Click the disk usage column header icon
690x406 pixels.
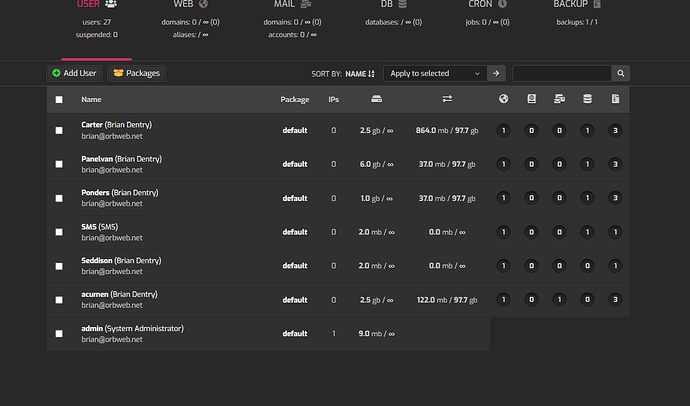click(376, 99)
